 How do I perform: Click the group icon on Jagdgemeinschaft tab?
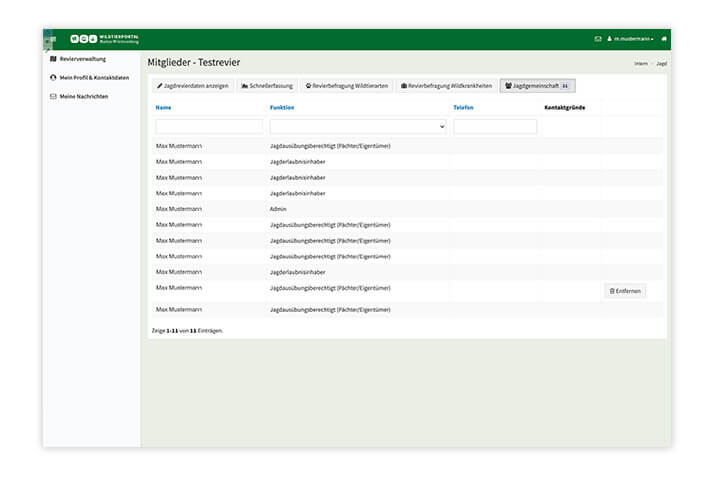[508, 86]
